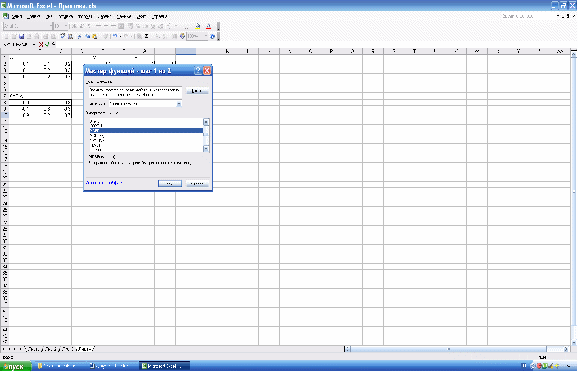Click function list scroll up arrow

(x=206, y=122)
